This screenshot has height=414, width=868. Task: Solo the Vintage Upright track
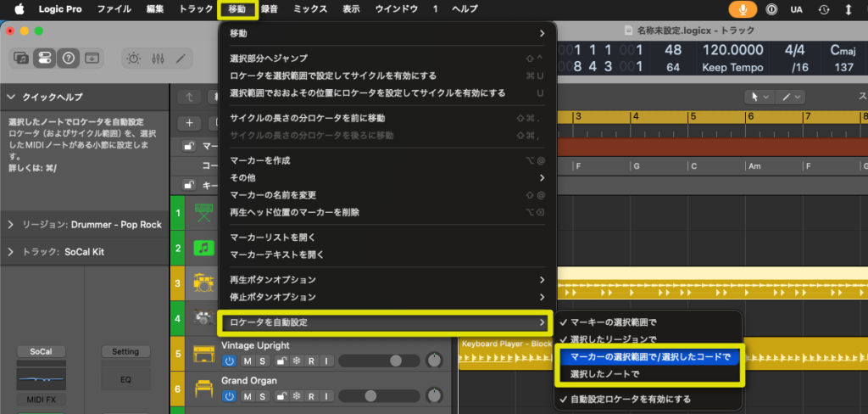click(263, 362)
